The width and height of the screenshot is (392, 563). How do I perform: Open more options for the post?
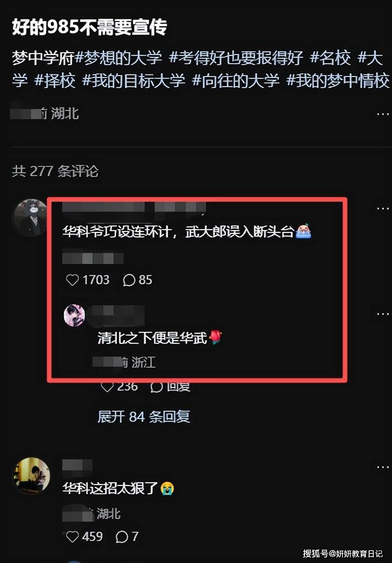point(382,114)
